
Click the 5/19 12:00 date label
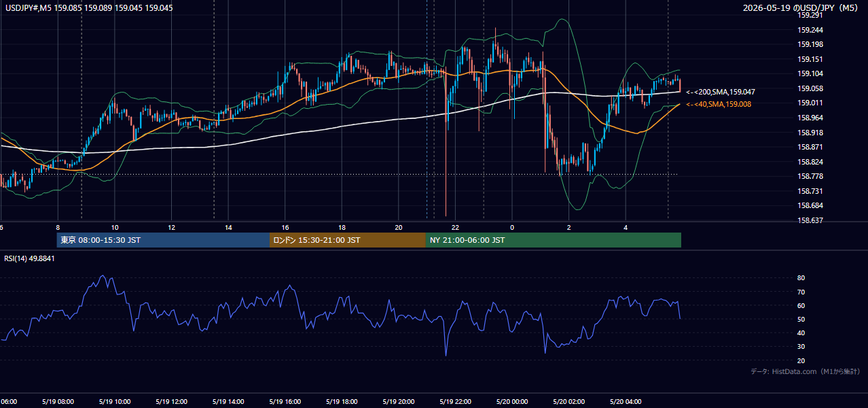click(x=171, y=402)
